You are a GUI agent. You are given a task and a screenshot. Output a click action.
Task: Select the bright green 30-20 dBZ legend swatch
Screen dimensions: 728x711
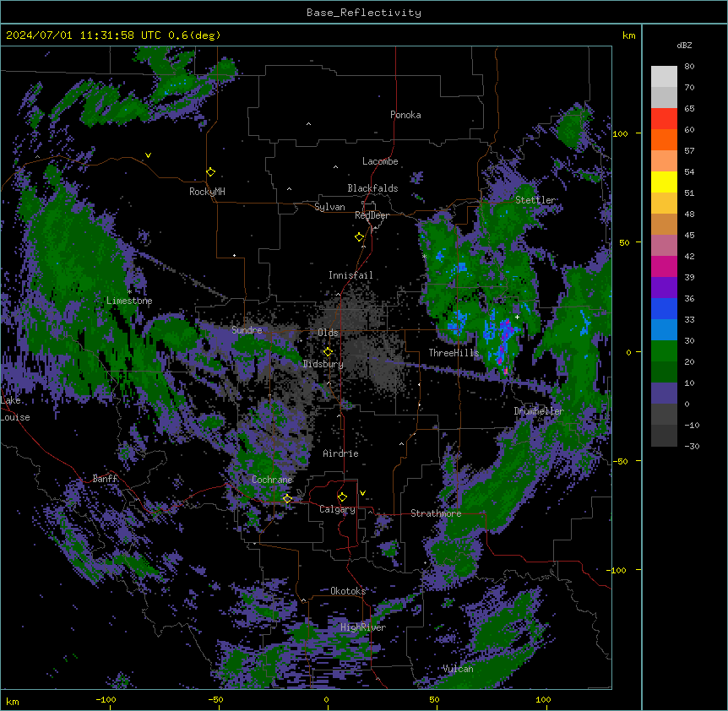[664, 351]
